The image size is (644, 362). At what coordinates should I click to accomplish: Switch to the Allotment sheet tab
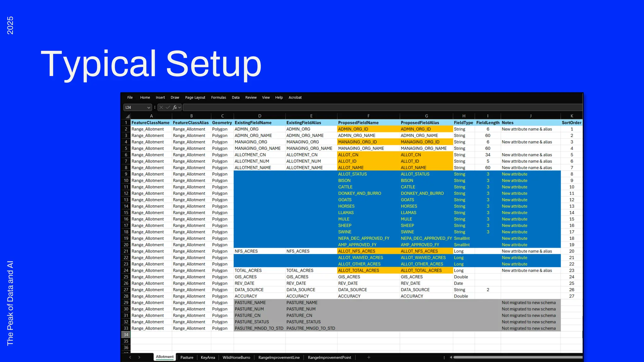click(x=164, y=357)
